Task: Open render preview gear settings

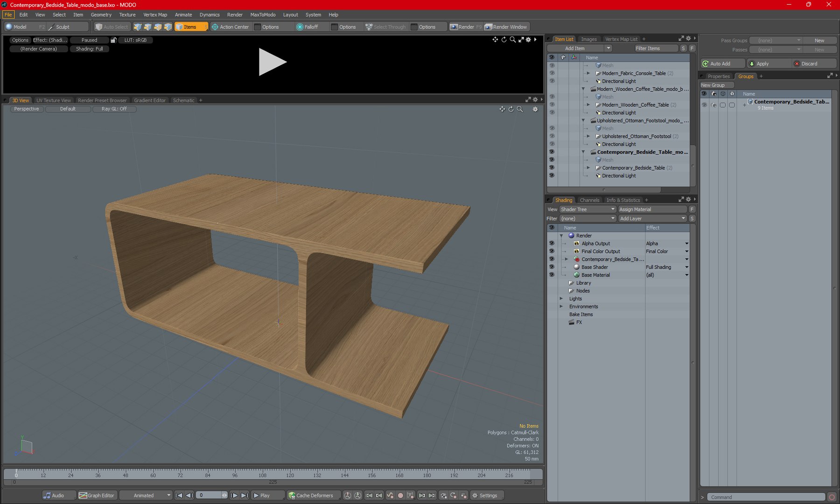Action: tap(528, 40)
